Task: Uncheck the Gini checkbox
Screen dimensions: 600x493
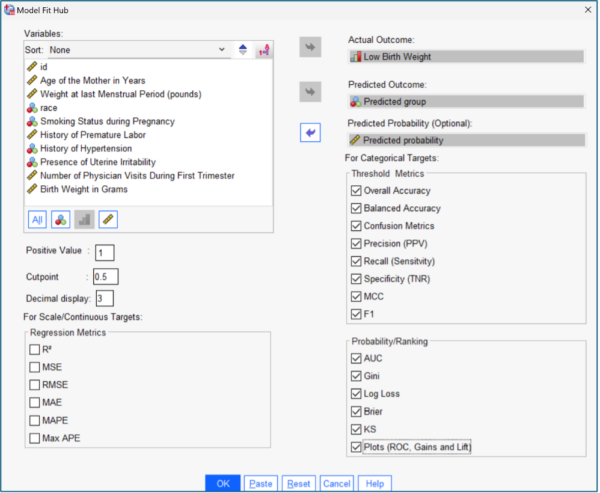Action: click(356, 376)
